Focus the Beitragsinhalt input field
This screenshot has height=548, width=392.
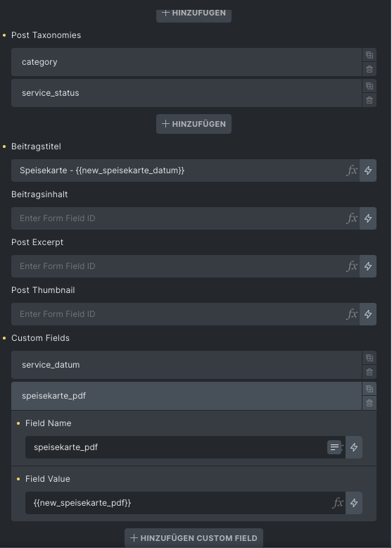pyautogui.click(x=178, y=218)
